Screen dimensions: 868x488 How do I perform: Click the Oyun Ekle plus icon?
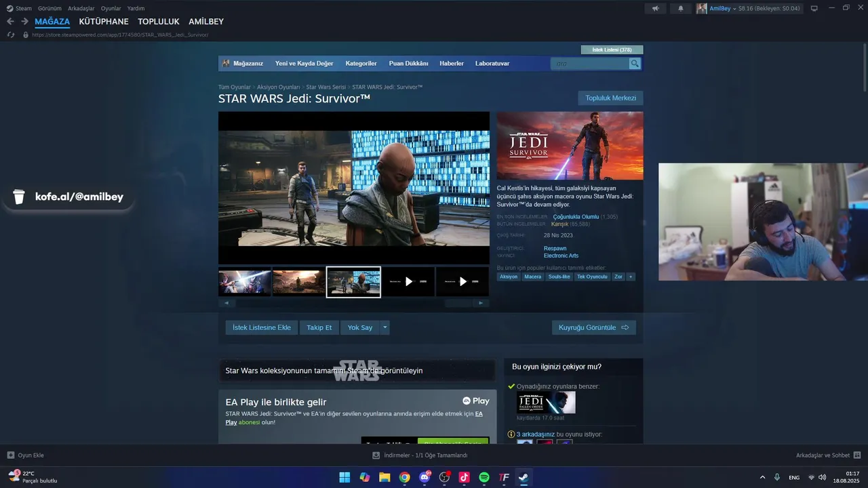[10, 455]
